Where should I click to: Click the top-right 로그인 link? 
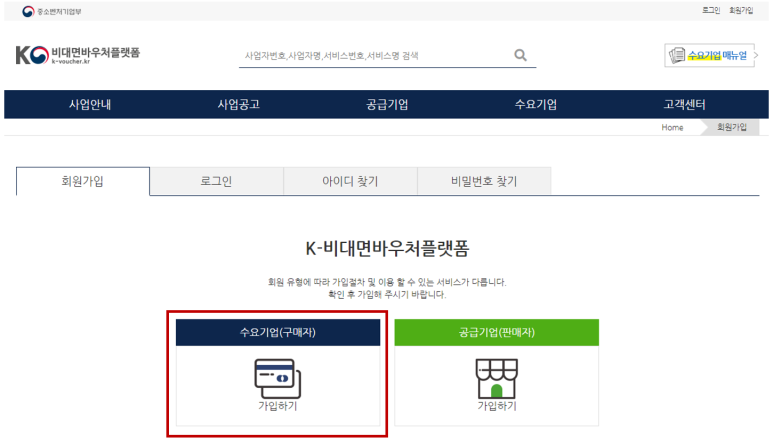[711, 10]
